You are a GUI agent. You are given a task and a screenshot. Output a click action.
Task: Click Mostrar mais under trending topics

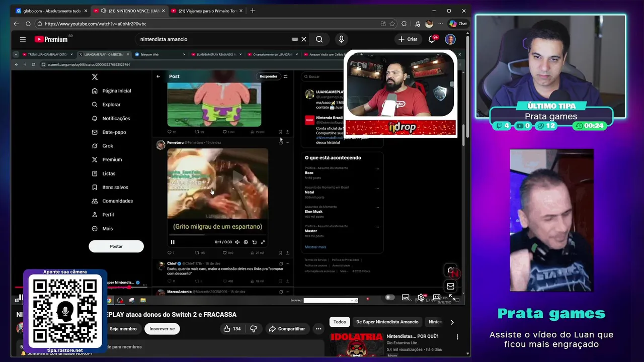315,247
